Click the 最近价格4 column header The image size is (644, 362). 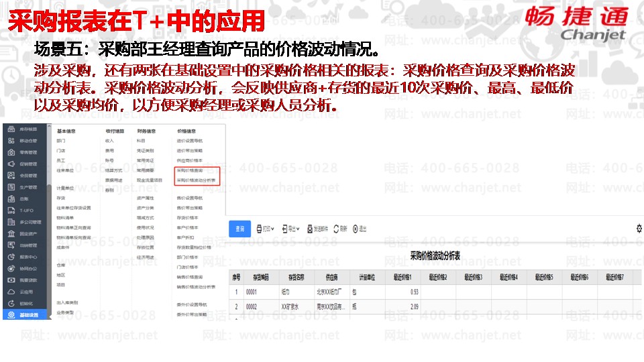(509, 278)
